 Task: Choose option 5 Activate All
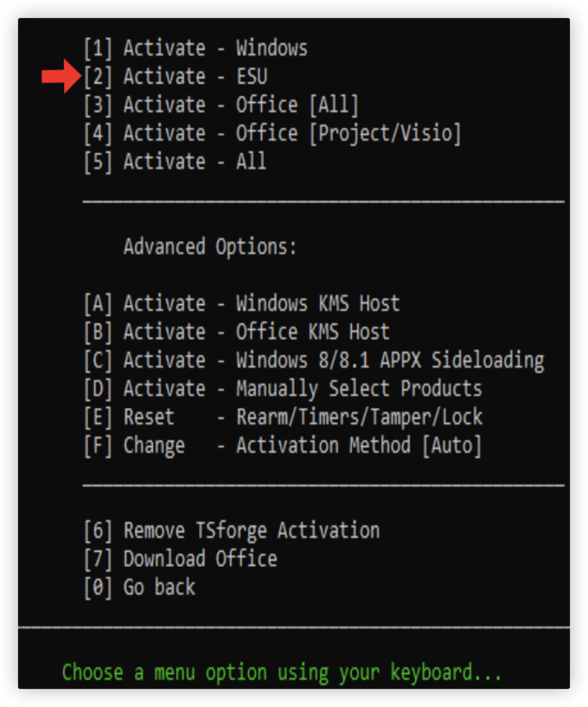point(175,162)
